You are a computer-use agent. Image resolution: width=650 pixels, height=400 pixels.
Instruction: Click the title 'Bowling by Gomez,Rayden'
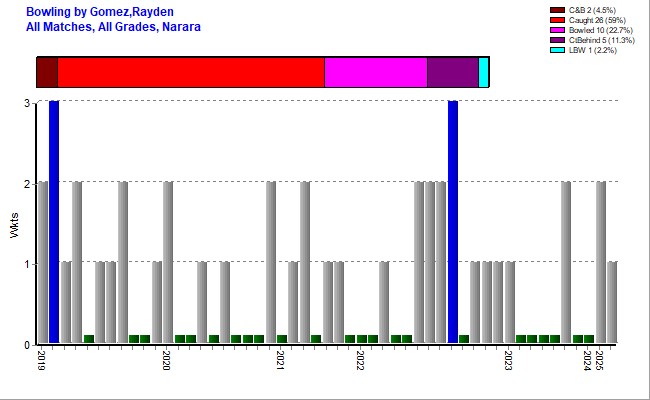coord(100,12)
